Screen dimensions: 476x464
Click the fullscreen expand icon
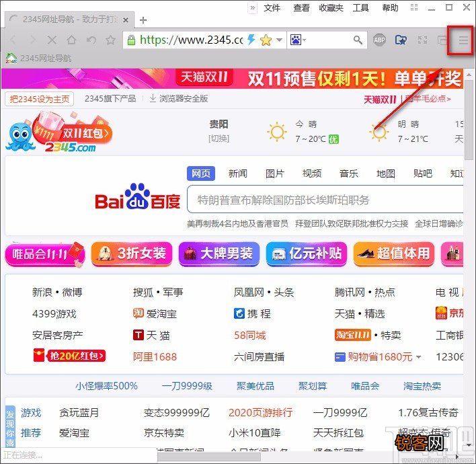pos(422,40)
